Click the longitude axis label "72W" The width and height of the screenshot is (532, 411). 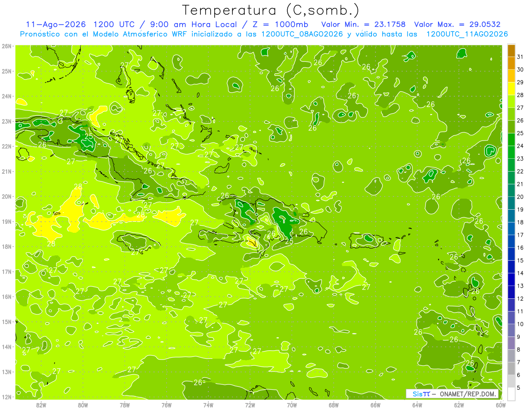pos(250,405)
